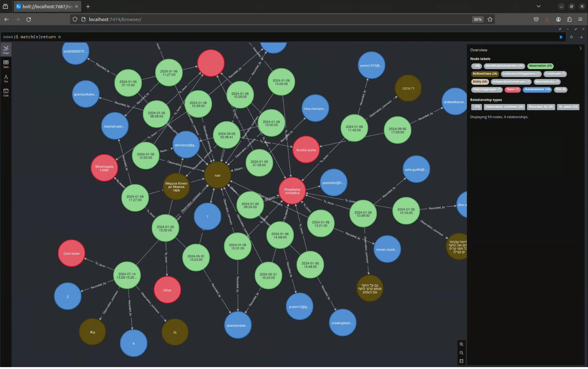Switch to the Graph visualization view

click(x=6, y=49)
